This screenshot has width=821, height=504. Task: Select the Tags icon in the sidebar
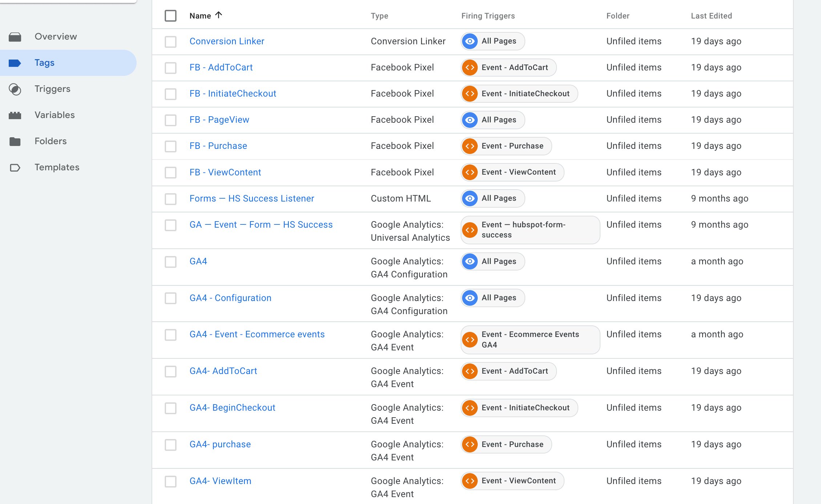[x=15, y=62]
